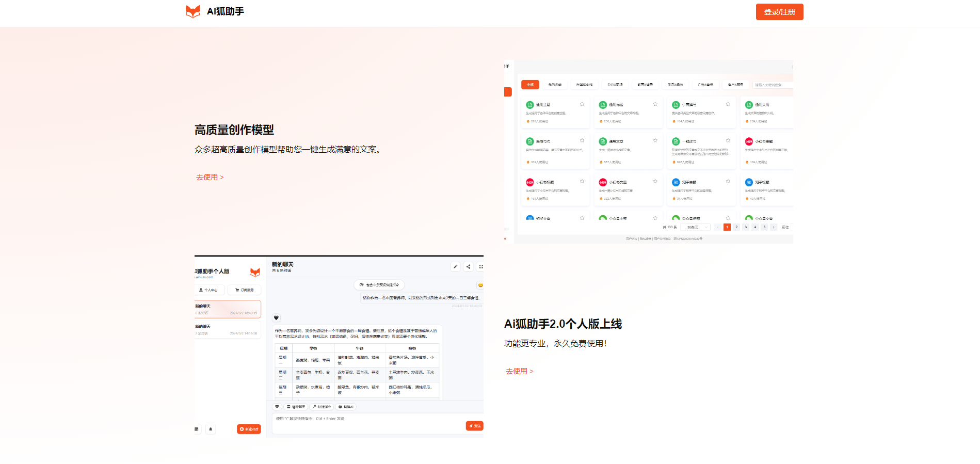Click the previous page arrow in pagination
Image resolution: width=980 pixels, height=464 pixels.
(x=718, y=227)
